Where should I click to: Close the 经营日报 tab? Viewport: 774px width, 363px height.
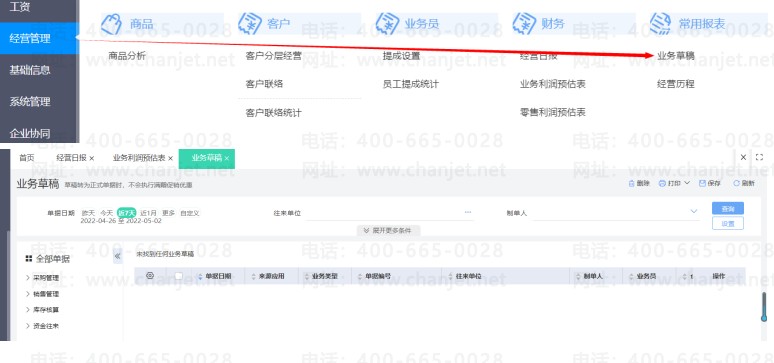[x=92, y=159]
